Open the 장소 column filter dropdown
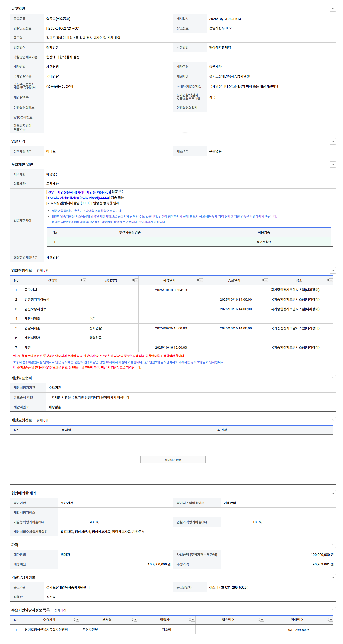This screenshot has height=644, width=343. click(x=331, y=280)
